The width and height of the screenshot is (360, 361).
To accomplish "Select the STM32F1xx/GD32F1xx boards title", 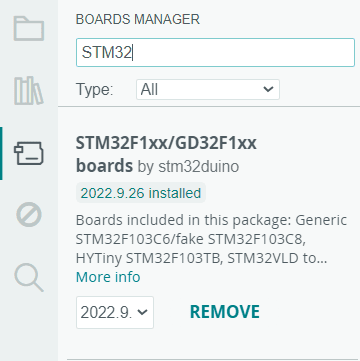I will point(166,154).
